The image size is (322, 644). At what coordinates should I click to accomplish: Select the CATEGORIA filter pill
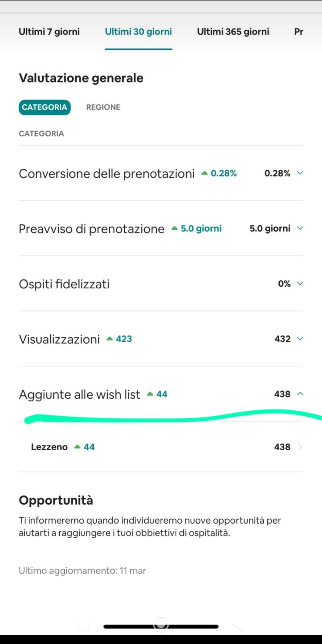(x=45, y=107)
